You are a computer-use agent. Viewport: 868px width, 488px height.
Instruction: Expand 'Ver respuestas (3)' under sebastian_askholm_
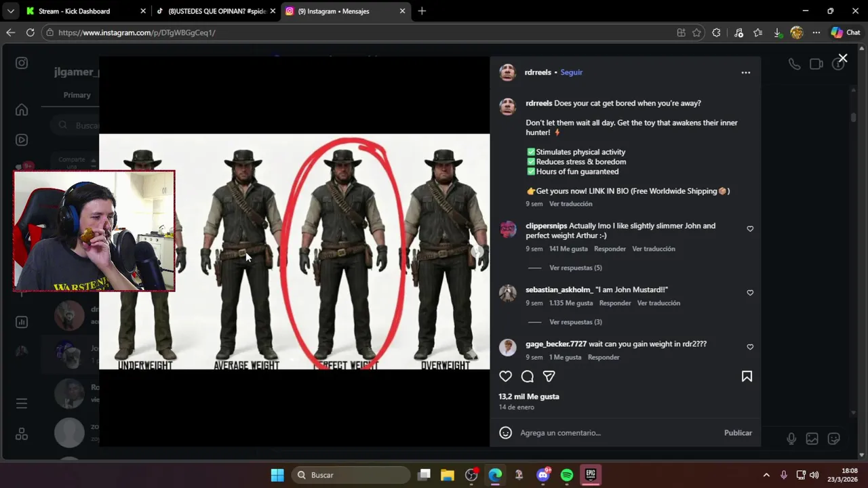coord(576,322)
